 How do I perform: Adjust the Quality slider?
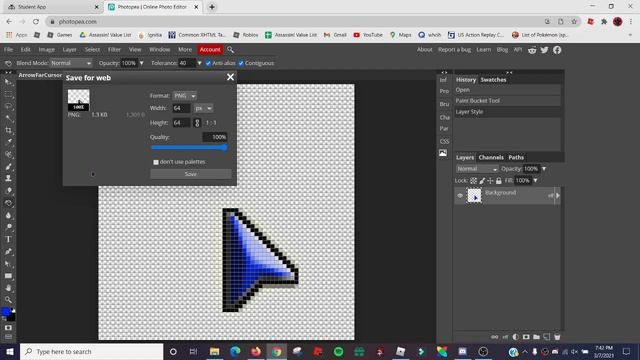click(189, 148)
